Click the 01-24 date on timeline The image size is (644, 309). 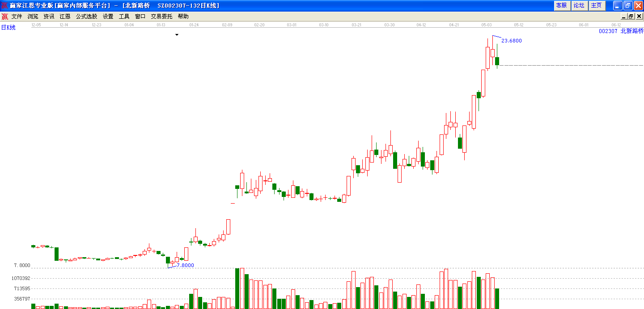[x=194, y=25]
